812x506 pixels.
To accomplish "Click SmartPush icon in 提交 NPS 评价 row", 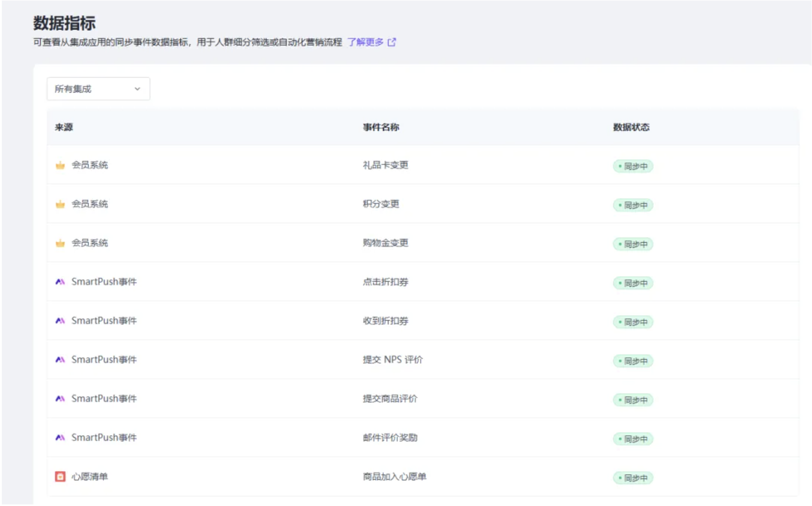I will pyautogui.click(x=60, y=360).
